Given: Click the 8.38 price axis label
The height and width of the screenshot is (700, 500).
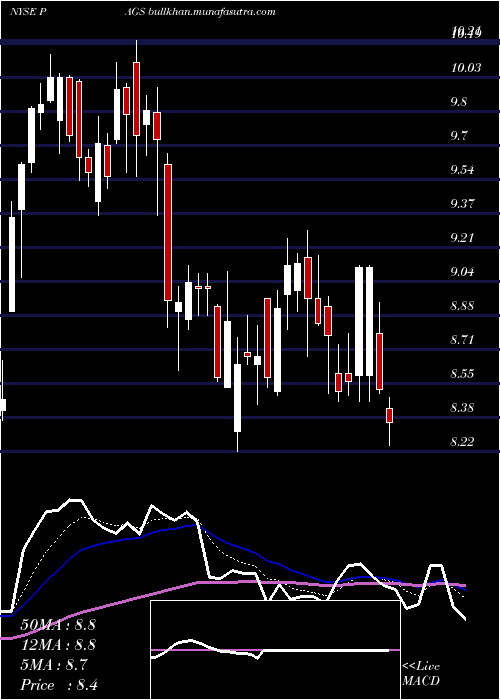Looking at the screenshot, I should click(463, 408).
